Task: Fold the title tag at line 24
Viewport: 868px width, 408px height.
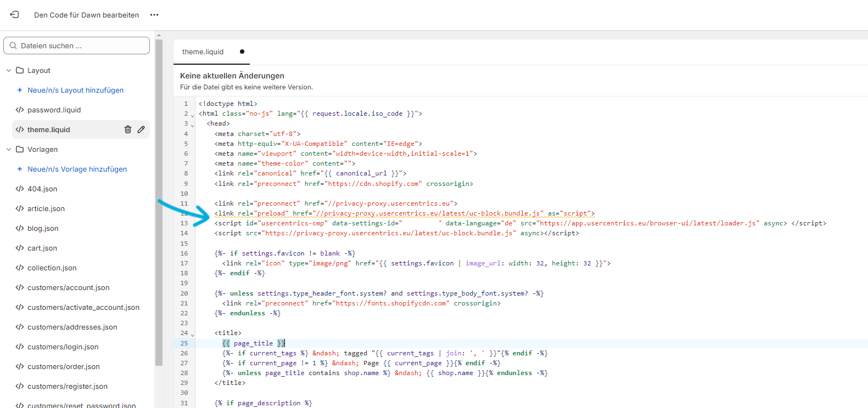Action: 192,335
